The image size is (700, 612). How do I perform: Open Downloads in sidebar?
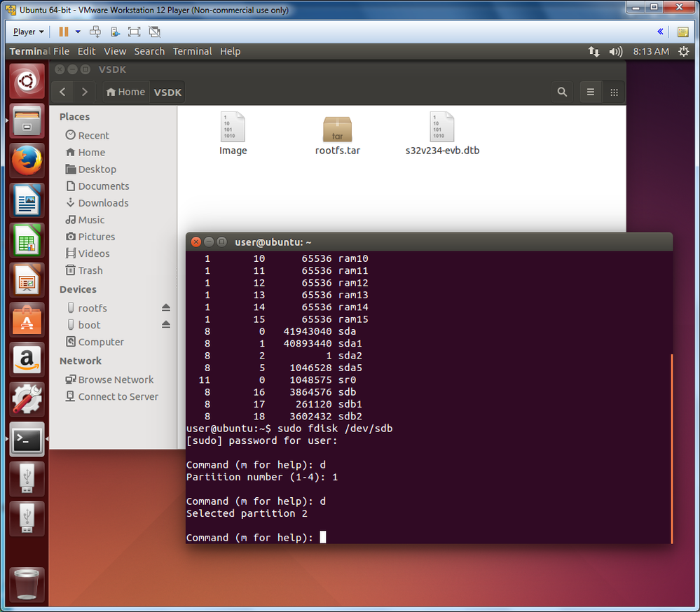tap(97, 203)
